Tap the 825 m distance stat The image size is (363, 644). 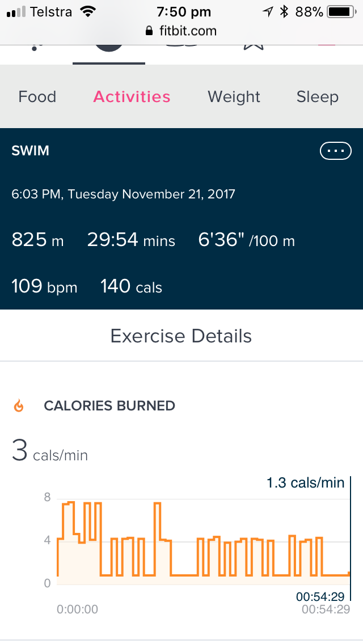37,240
